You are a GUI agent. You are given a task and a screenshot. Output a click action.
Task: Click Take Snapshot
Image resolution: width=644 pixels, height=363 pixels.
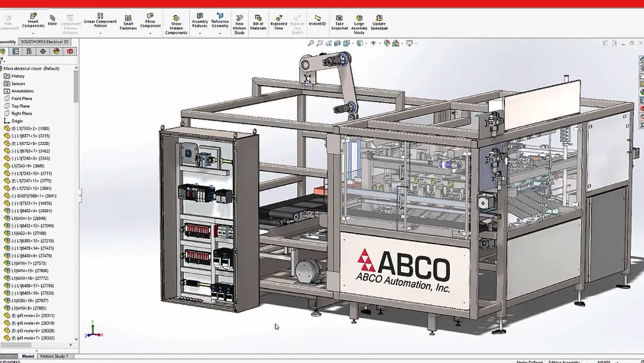click(339, 23)
